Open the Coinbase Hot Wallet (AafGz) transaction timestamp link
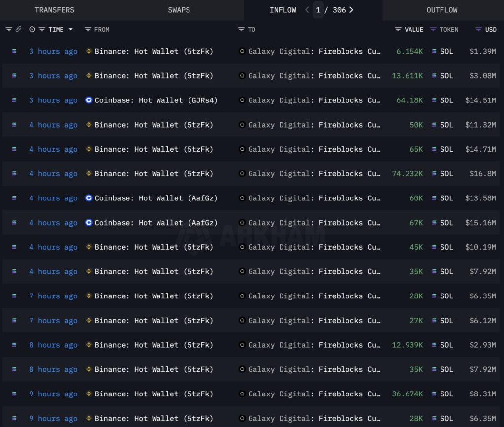 tap(53, 198)
